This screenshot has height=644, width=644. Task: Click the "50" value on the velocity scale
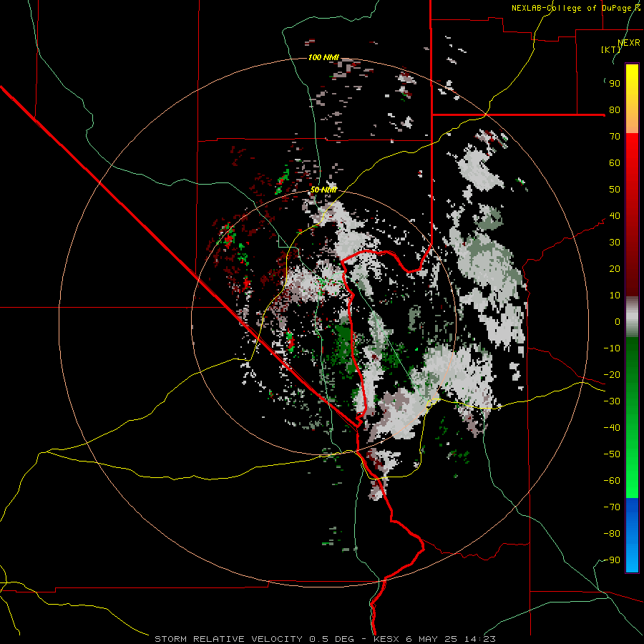[x=615, y=190]
